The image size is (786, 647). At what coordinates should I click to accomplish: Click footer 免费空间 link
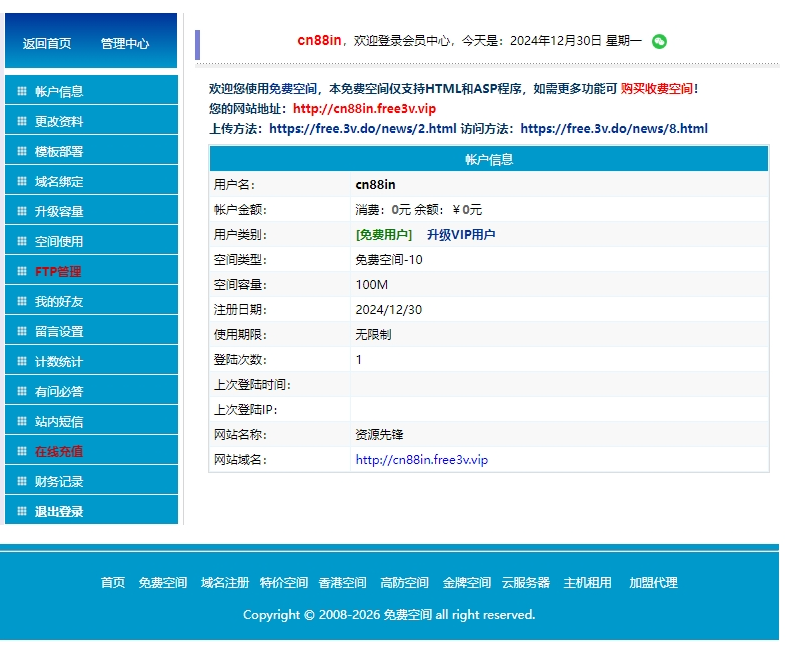tap(163, 582)
